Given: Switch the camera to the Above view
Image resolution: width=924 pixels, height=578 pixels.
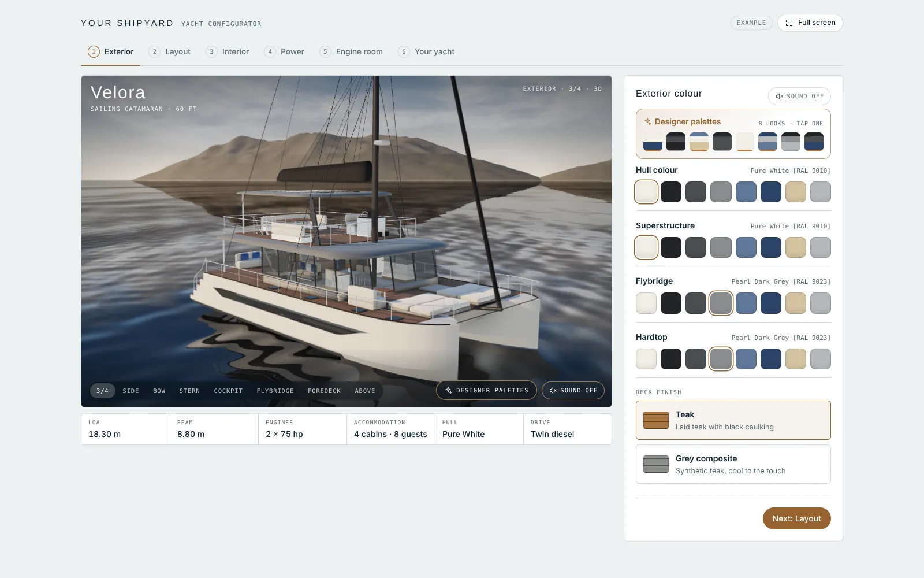Looking at the screenshot, I should 365,391.
